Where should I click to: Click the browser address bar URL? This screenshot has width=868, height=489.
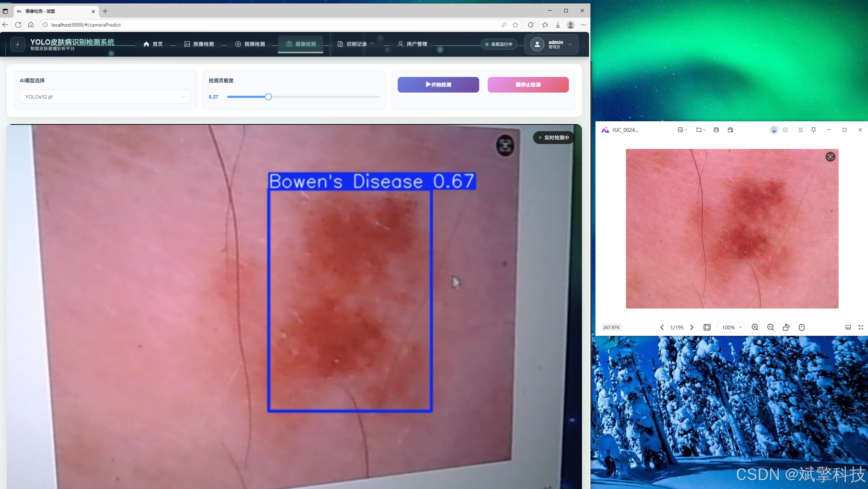(x=86, y=25)
